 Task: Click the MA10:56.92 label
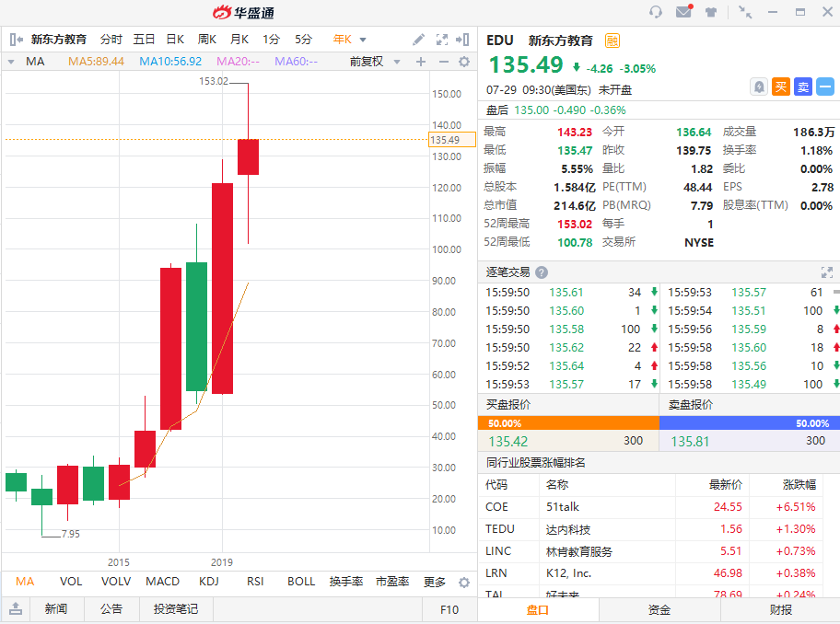point(170,62)
